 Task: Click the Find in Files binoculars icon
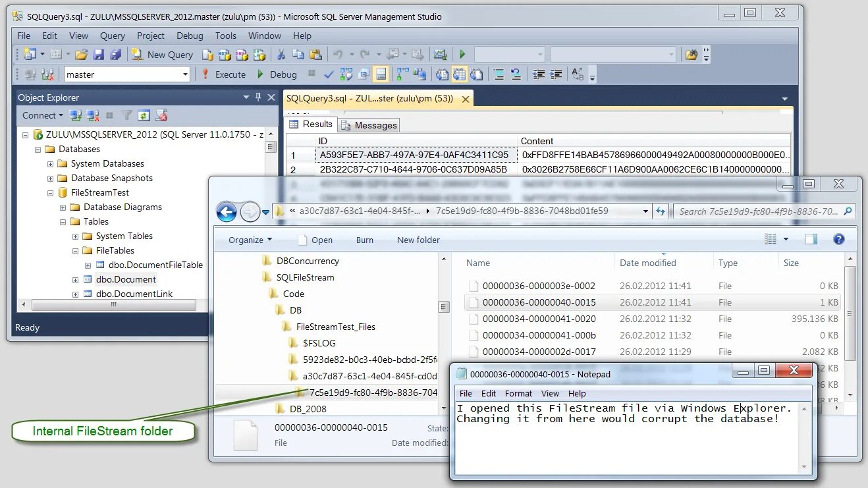coord(691,55)
